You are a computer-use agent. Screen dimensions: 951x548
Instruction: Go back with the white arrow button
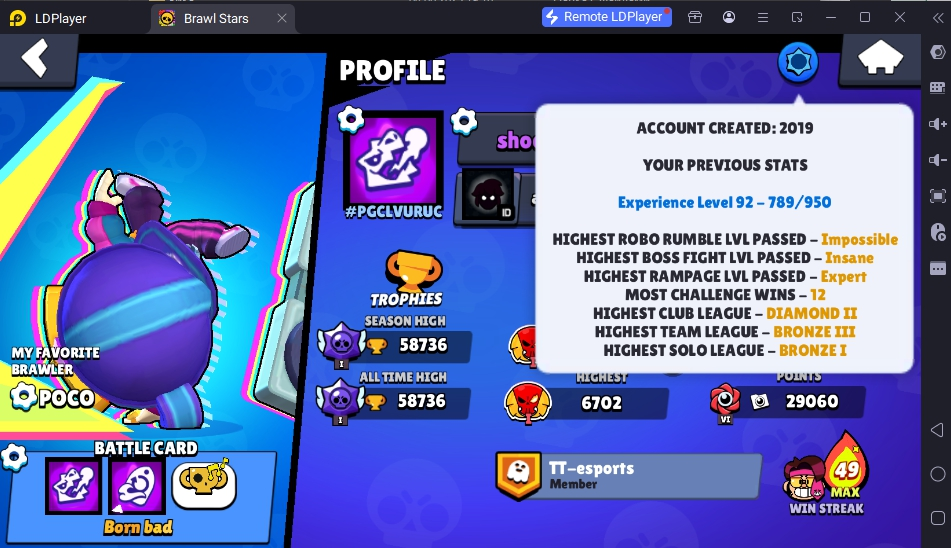(35, 58)
